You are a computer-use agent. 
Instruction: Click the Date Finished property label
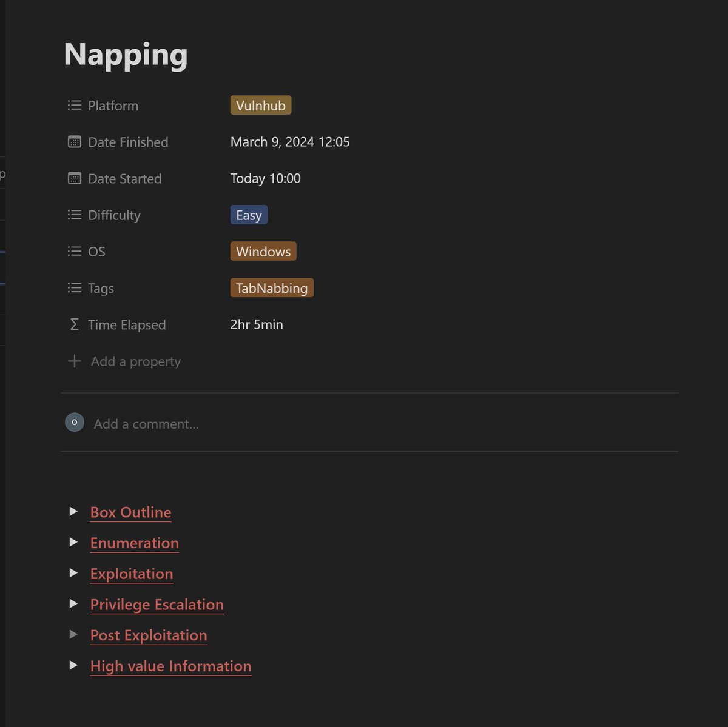click(x=128, y=142)
